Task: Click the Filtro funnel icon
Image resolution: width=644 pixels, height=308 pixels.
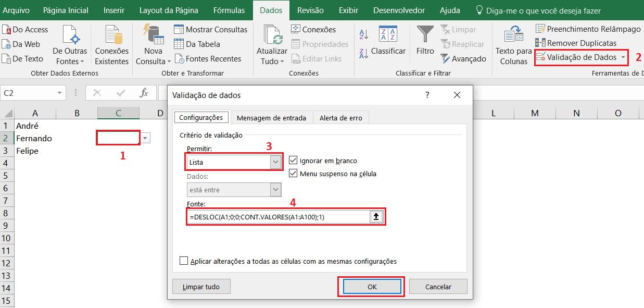Action: click(425, 35)
